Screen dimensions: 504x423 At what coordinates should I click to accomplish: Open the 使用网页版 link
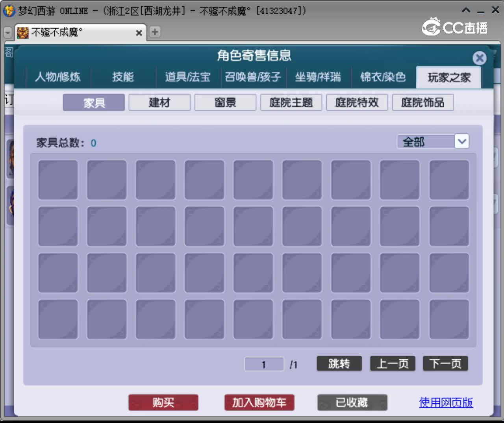coord(446,403)
